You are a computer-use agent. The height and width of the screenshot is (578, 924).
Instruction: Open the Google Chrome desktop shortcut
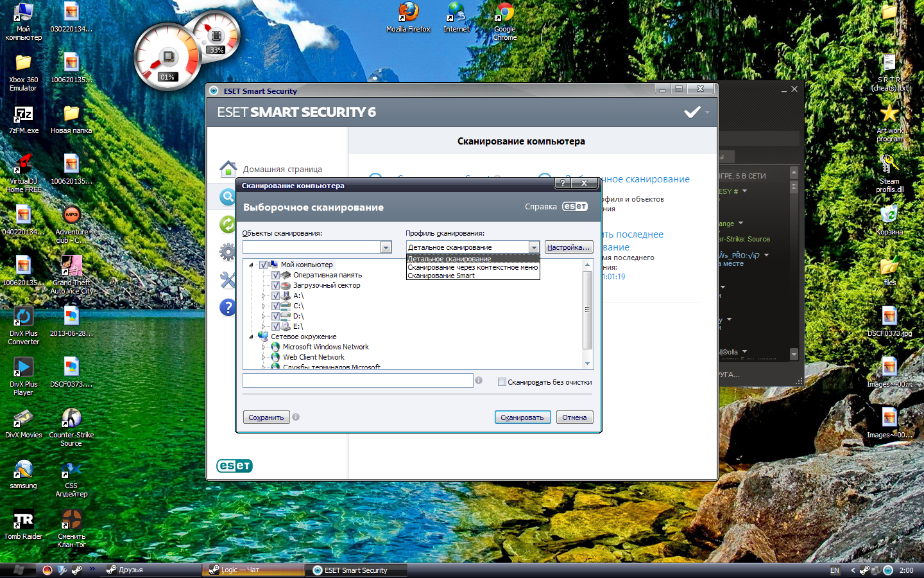[x=505, y=21]
